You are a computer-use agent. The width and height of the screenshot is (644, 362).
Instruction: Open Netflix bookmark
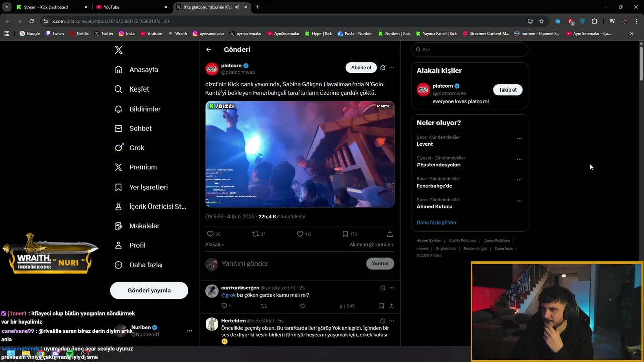(x=79, y=34)
